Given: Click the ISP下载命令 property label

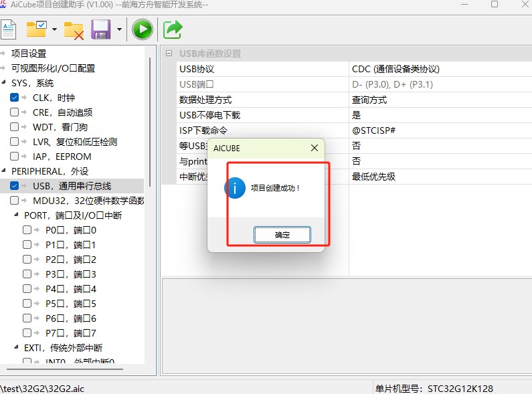Looking at the screenshot, I should click(203, 130).
